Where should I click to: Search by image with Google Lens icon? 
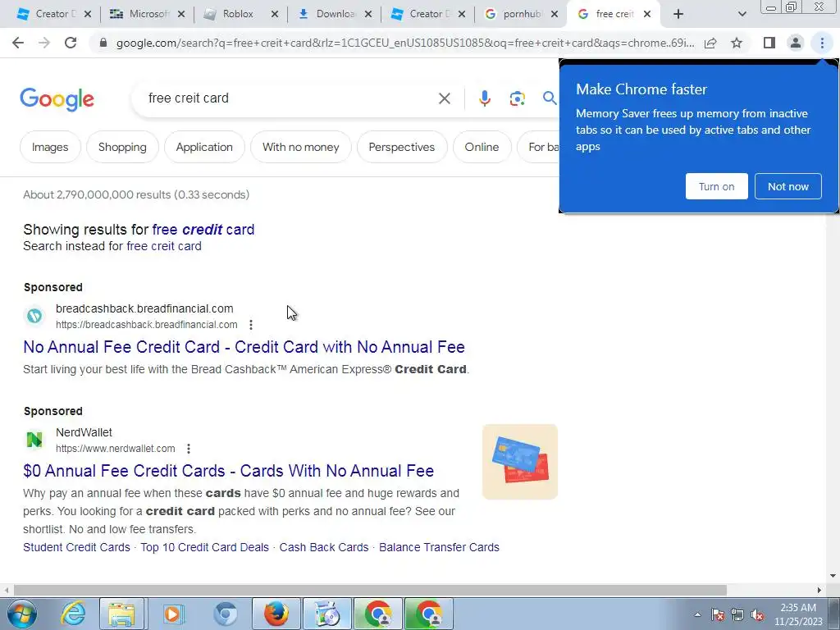pyautogui.click(x=517, y=98)
